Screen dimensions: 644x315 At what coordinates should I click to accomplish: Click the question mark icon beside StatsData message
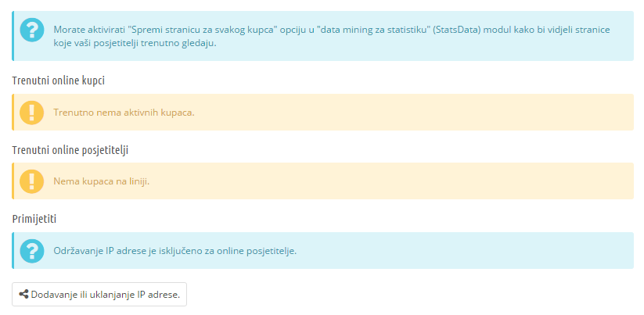pos(31,30)
